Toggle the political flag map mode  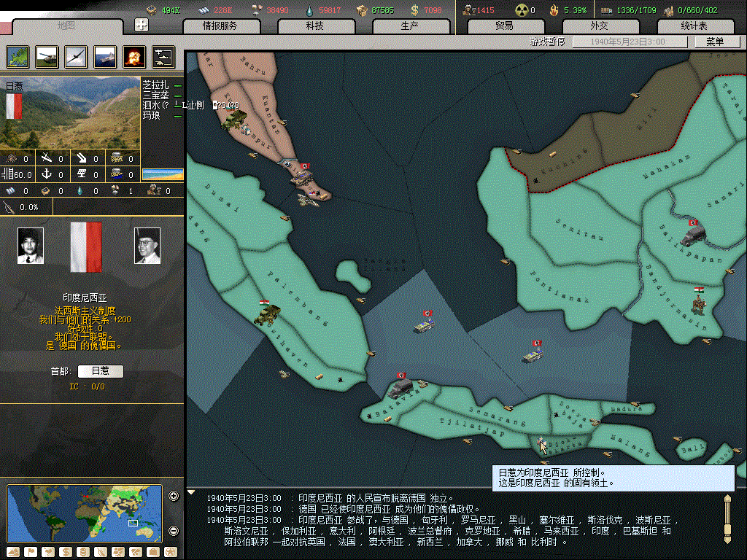click(x=31, y=551)
